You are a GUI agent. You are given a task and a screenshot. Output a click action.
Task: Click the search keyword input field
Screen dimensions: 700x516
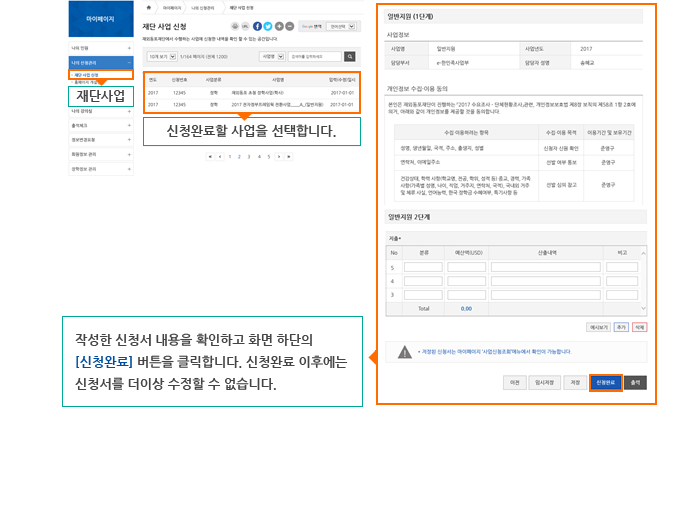point(315,57)
